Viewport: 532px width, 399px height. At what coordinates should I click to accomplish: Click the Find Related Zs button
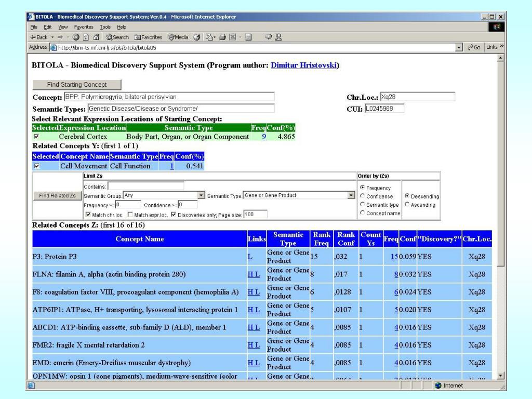57,196
